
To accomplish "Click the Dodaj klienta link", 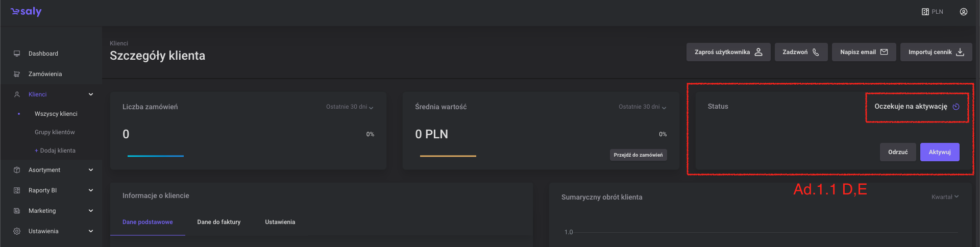I will tap(55, 151).
